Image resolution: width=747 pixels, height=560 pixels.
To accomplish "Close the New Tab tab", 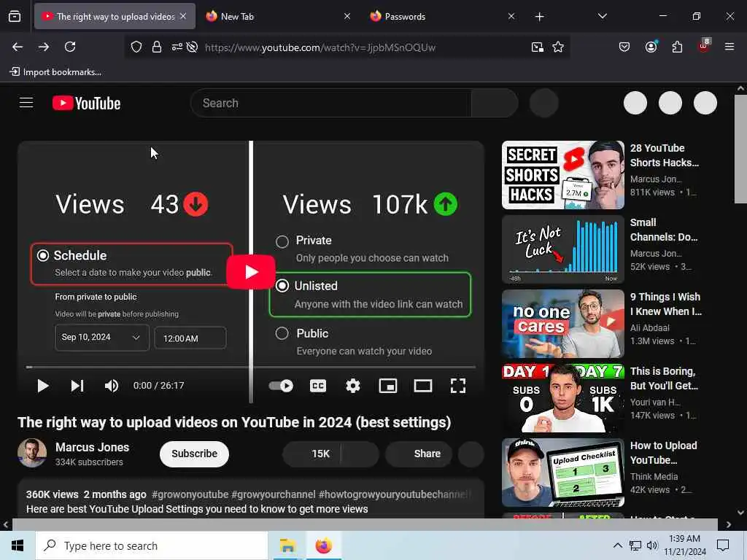I will [347, 16].
